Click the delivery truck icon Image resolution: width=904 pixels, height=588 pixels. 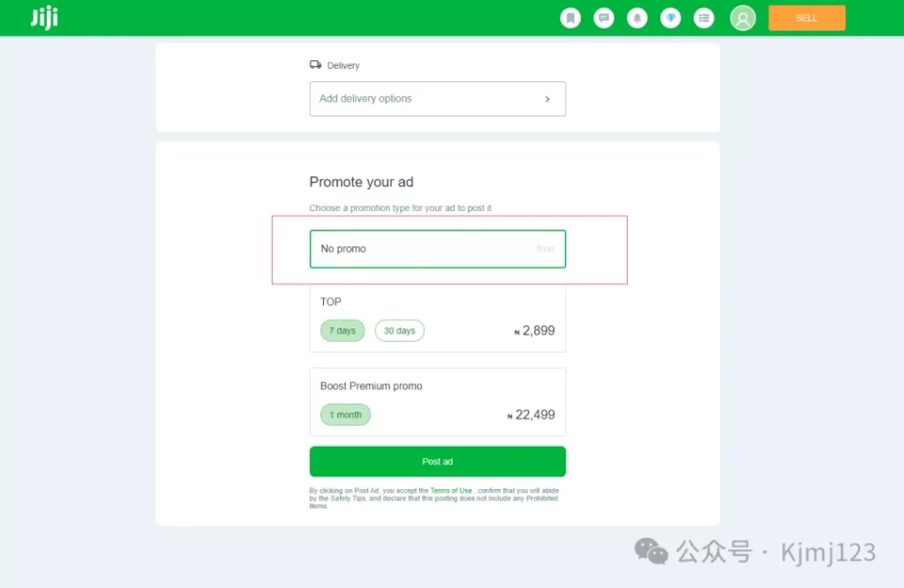click(315, 64)
